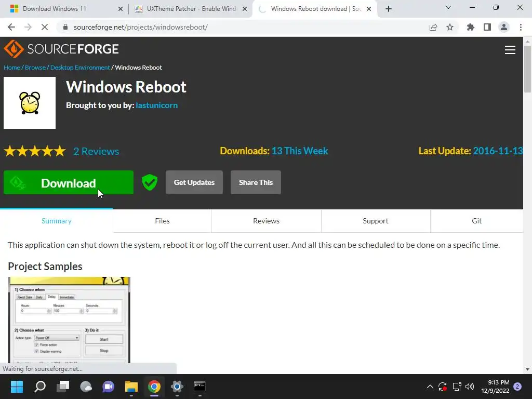Open the Project Samples screenshot thumbnail
Image resolution: width=532 pixels, height=399 pixels.
(x=69, y=320)
